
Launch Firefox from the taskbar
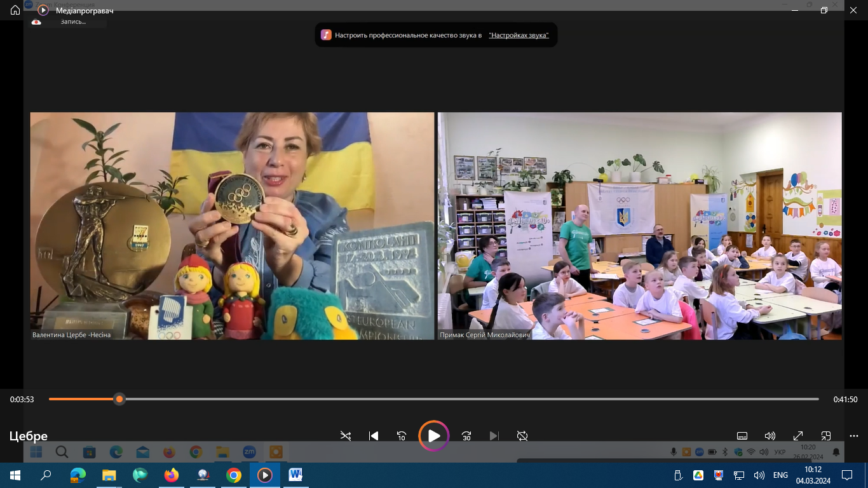point(172,475)
